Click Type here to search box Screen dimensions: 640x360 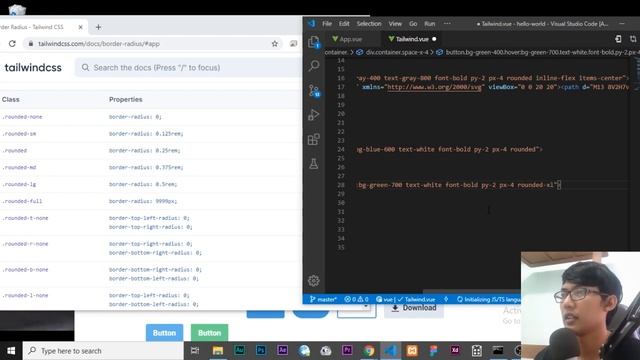coord(103,351)
